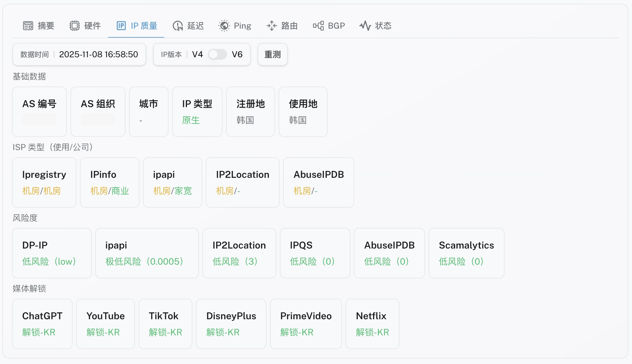The image size is (632, 364).
Task: Select the V6 label option
Action: coord(237,54)
